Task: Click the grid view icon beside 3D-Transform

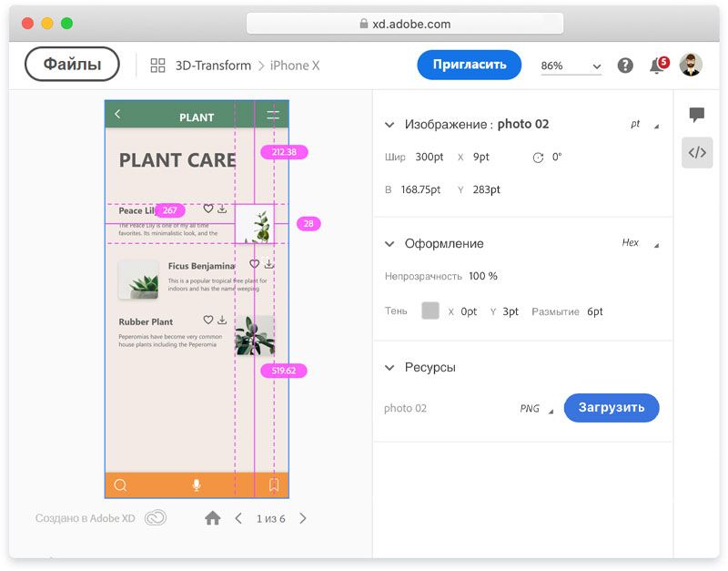Action: coord(158,66)
